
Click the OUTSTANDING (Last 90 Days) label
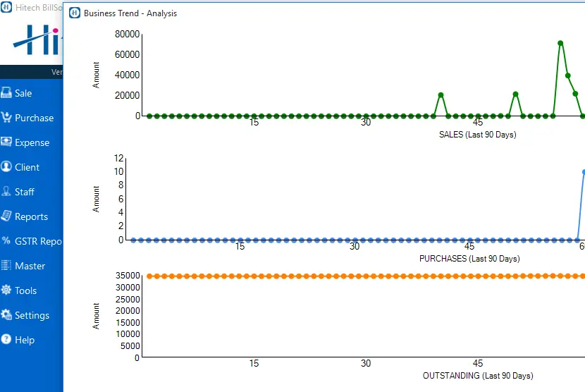[x=478, y=376]
